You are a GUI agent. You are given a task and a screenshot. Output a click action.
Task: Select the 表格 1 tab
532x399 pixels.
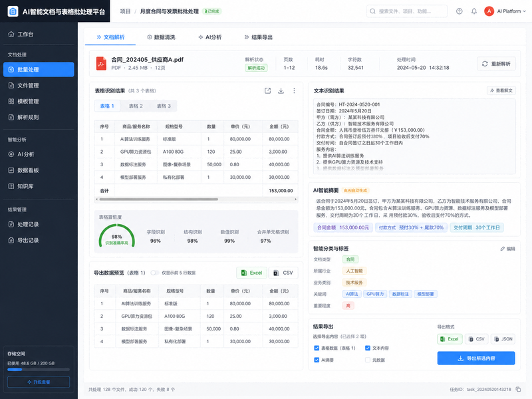[107, 106]
